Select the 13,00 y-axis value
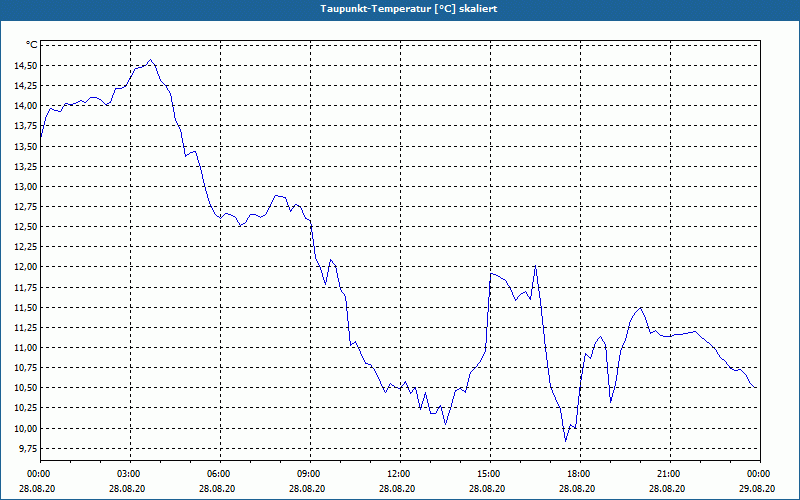This screenshot has height=500, width=800. click(x=24, y=186)
